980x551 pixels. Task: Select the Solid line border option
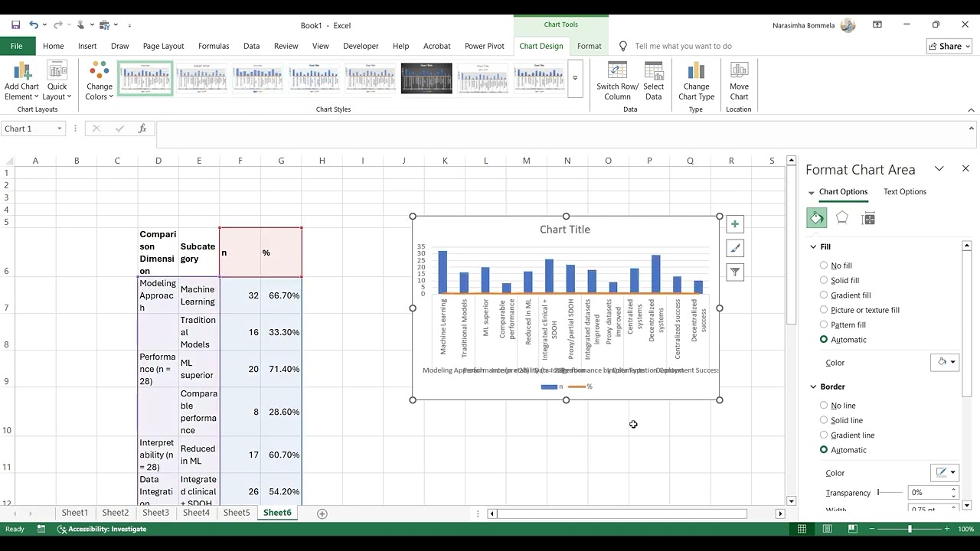coord(824,420)
